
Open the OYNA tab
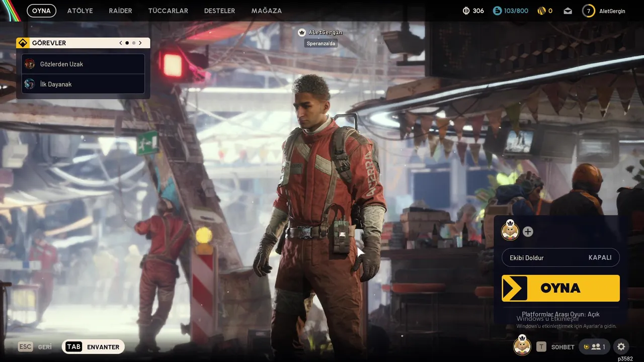tap(41, 11)
